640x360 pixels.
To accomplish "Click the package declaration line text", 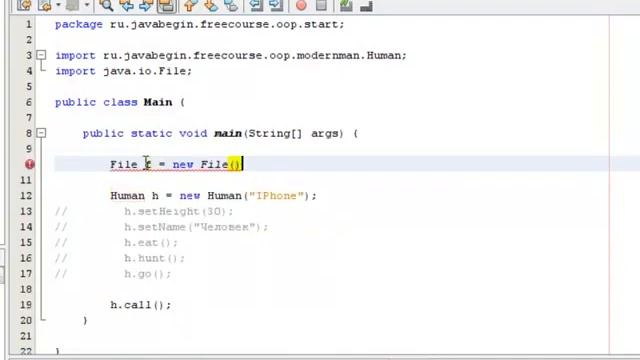I will click(200, 24).
